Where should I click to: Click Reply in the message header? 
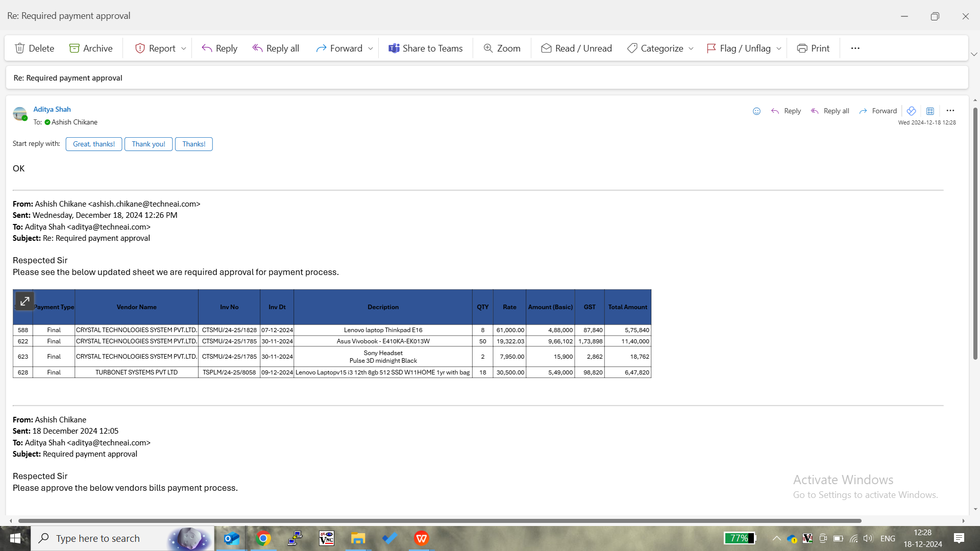786,111
